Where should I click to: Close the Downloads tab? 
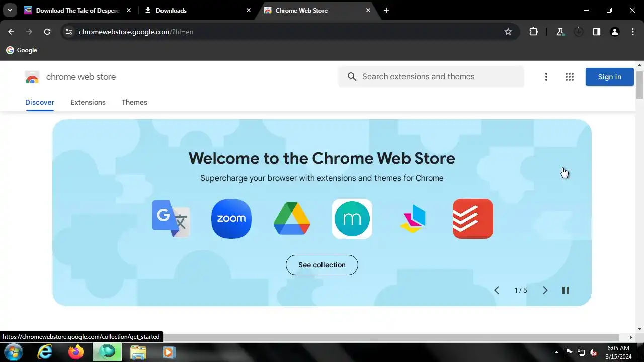coord(249,10)
